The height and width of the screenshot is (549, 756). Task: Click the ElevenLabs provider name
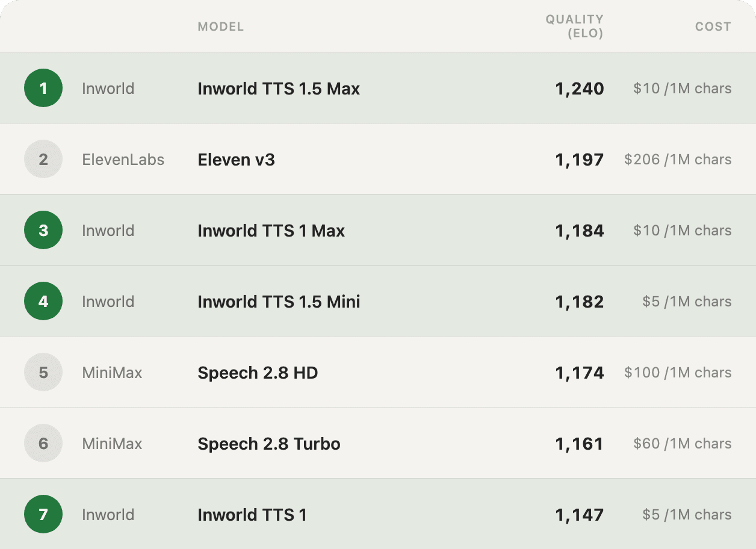point(123,160)
